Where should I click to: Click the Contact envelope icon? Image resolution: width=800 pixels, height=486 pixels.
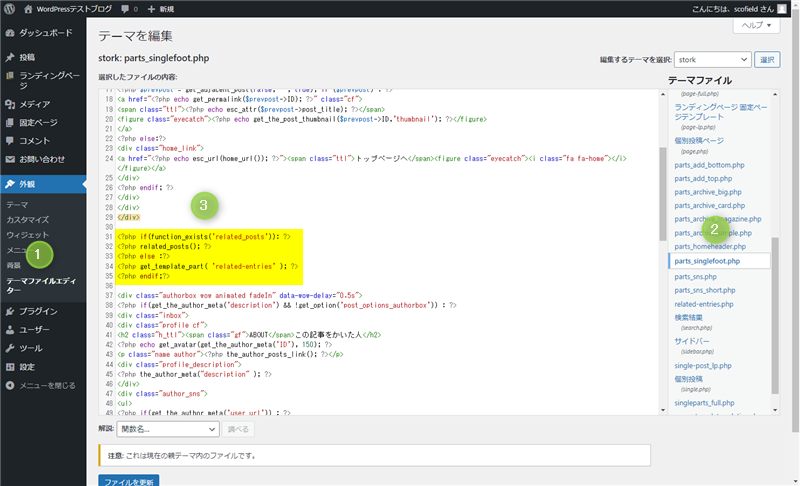click(x=10, y=159)
